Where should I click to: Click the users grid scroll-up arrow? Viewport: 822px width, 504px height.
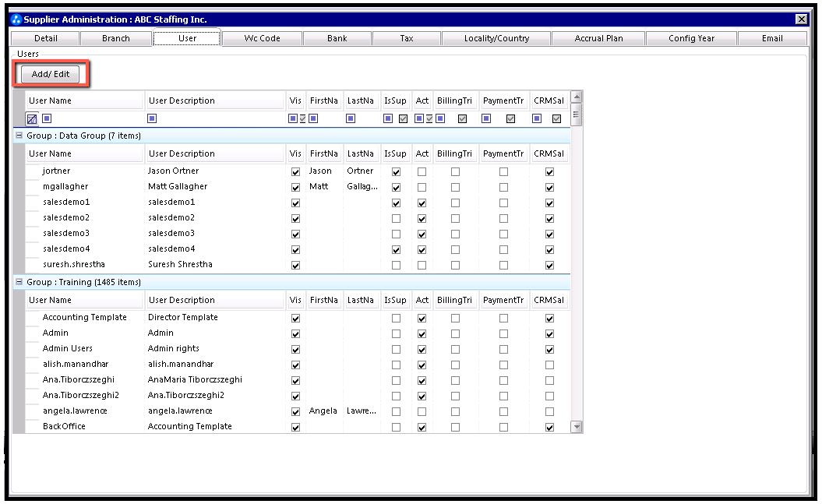point(577,97)
